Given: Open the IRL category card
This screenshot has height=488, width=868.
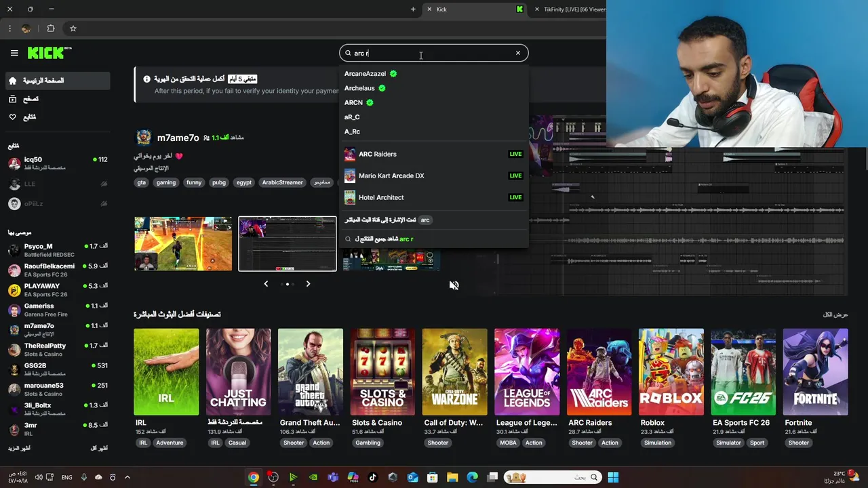Looking at the screenshot, I should point(166,372).
